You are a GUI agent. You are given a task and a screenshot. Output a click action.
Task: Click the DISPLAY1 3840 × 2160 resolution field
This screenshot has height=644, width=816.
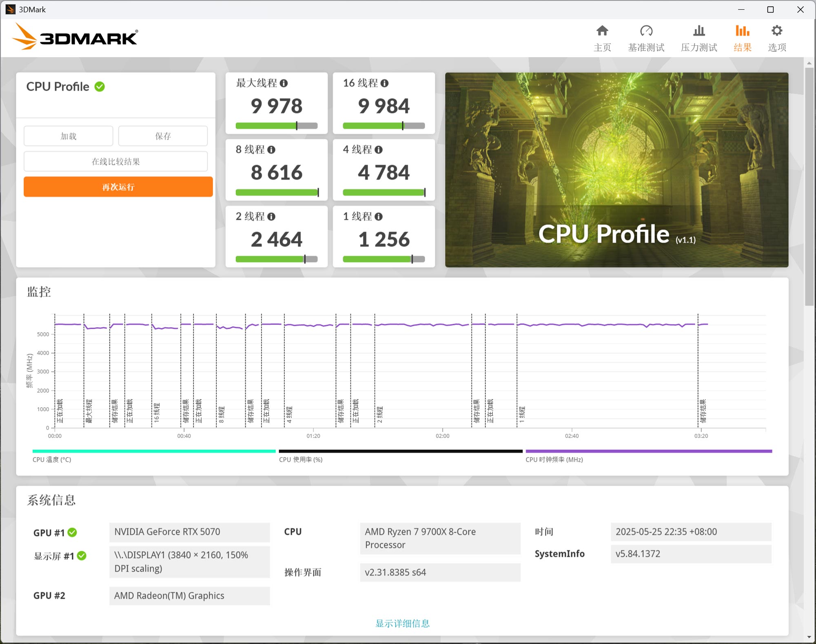click(x=189, y=562)
